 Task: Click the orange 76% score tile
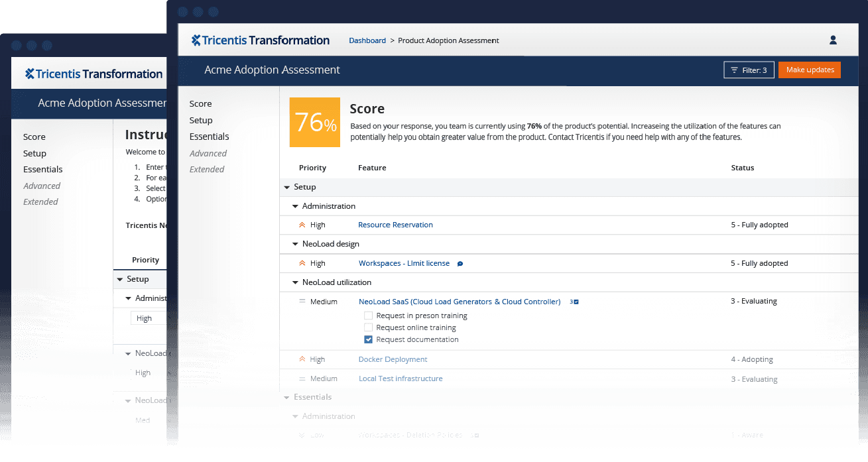[x=315, y=122]
